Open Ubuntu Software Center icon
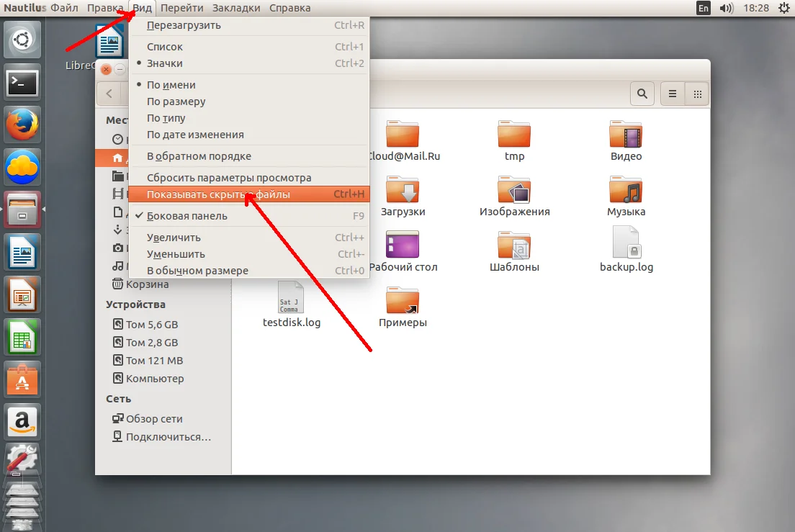The width and height of the screenshot is (795, 532). [x=22, y=380]
